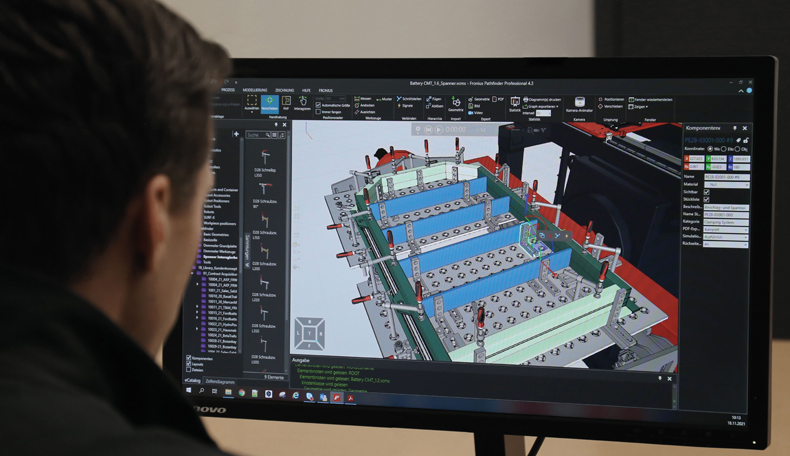Image resolution: width=790 pixels, height=456 pixels.
Task: Open Signale in Verbinden group
Action: click(x=405, y=106)
